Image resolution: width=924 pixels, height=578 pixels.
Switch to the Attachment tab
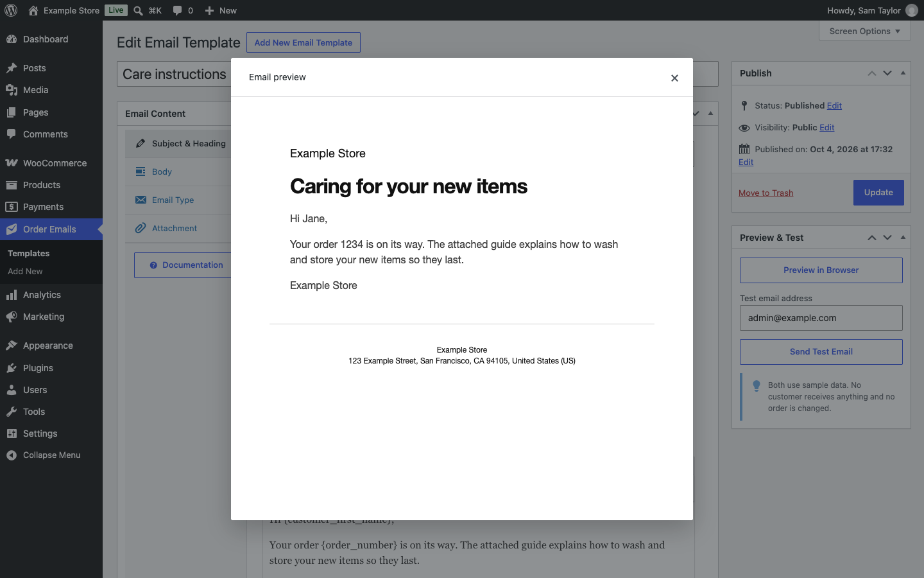[x=178, y=229]
